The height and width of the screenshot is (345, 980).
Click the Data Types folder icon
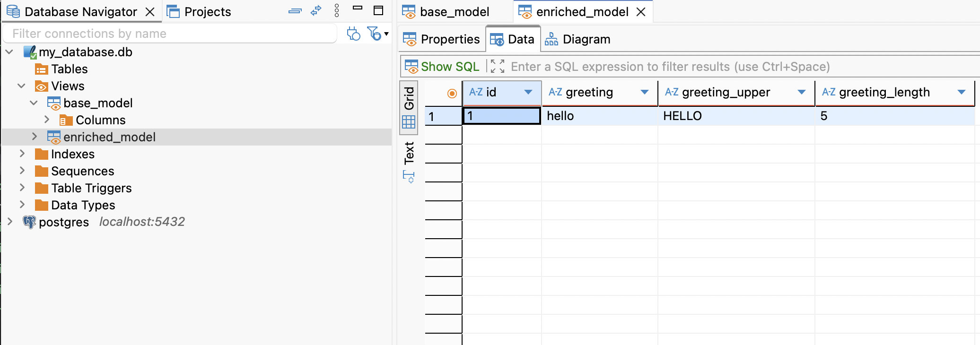tap(42, 205)
